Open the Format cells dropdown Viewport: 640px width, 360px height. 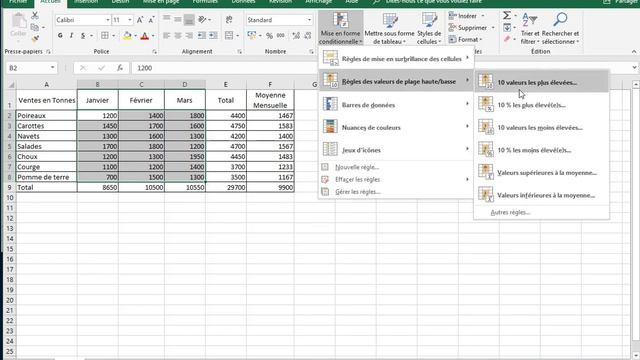pos(466,40)
